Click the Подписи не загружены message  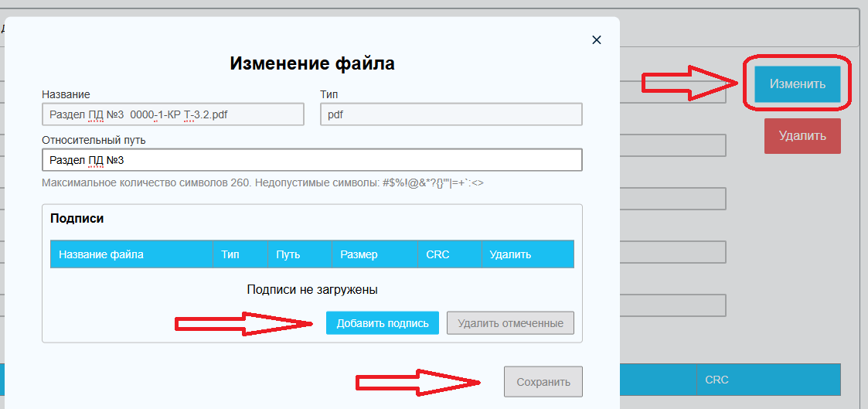312,290
